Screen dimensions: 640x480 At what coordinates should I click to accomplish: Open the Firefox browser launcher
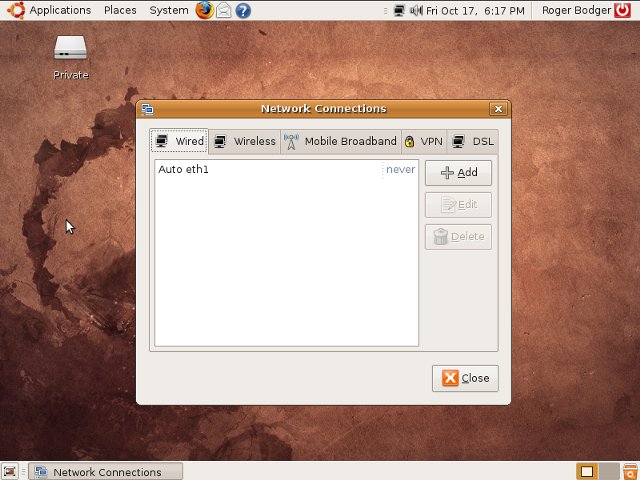pos(204,10)
